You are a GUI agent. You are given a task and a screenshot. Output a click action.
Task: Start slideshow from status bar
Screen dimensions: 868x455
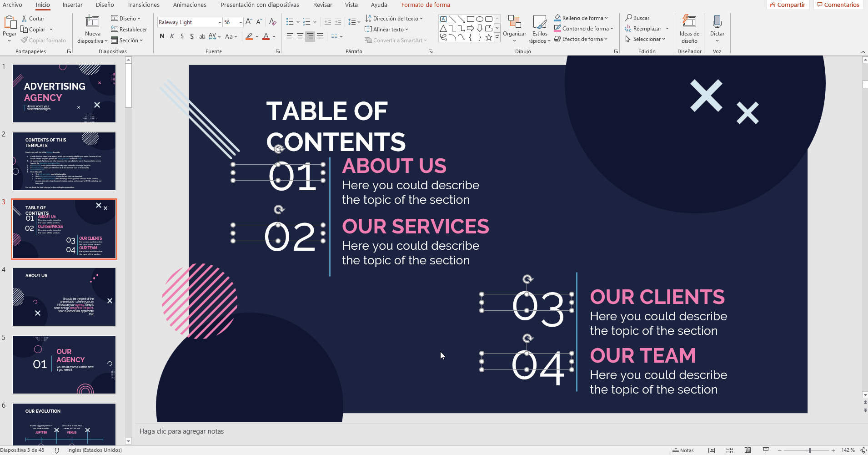point(766,450)
